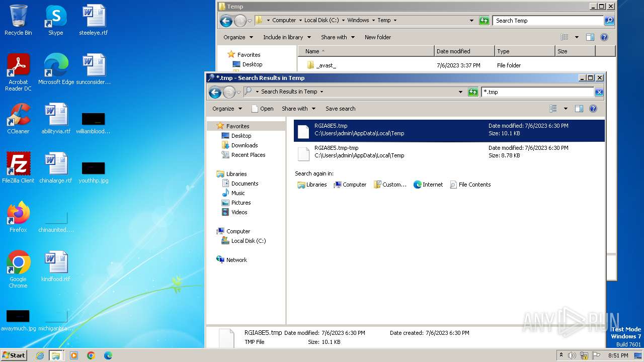
Task: Open Help in the Search Results window
Action: point(593,109)
